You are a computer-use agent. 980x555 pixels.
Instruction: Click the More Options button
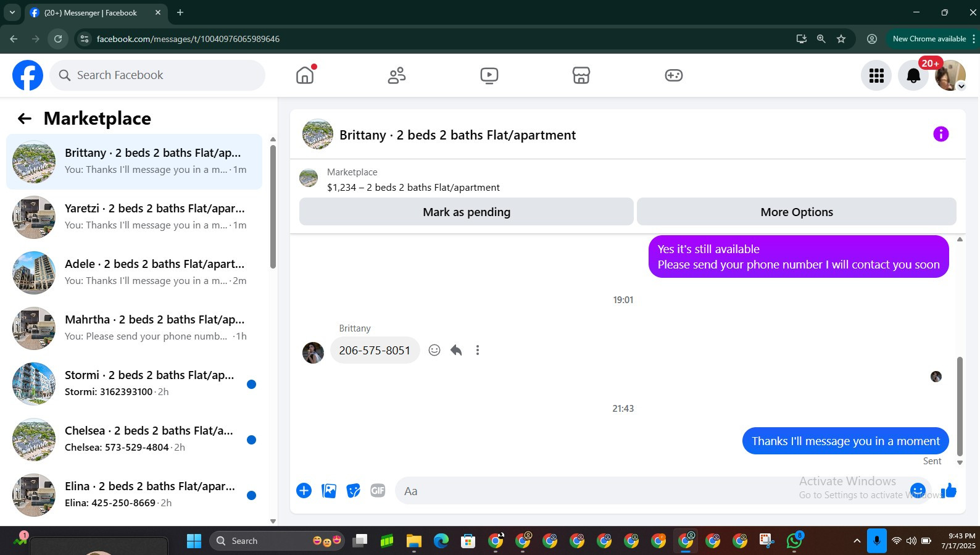797,212
